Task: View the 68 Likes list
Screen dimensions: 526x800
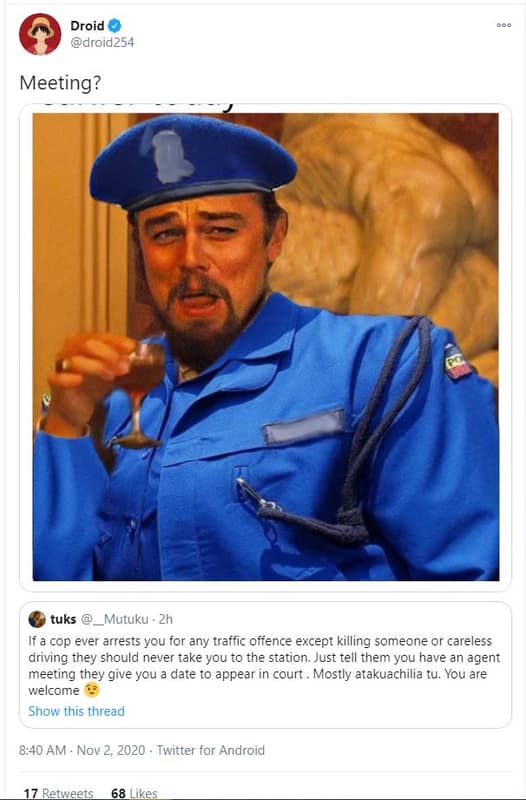Action: coord(134,793)
